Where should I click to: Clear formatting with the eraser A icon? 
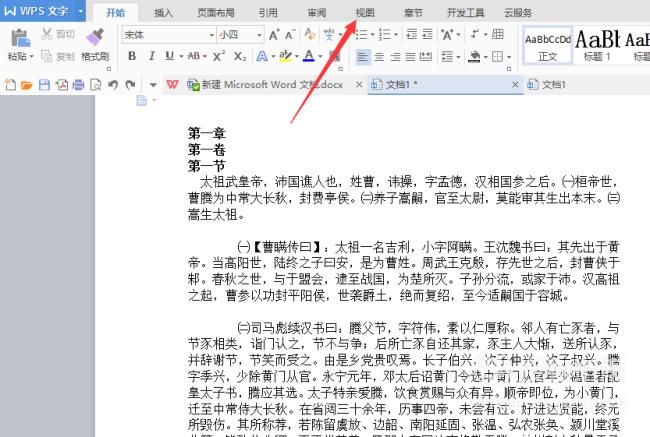309,34
